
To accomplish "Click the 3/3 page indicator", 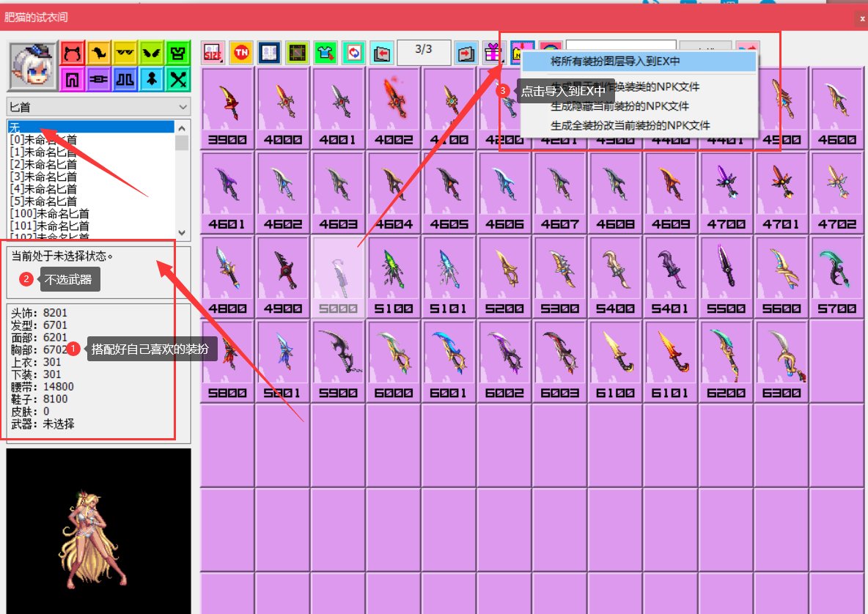I will 424,53.
